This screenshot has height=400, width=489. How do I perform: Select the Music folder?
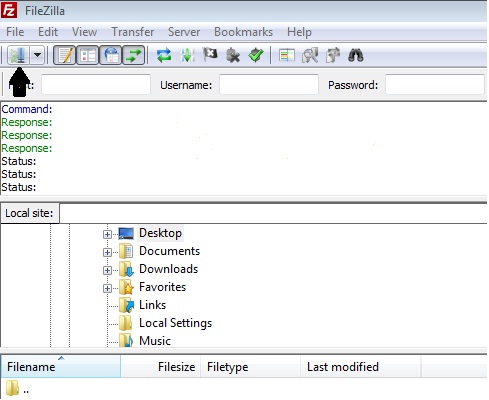155,341
